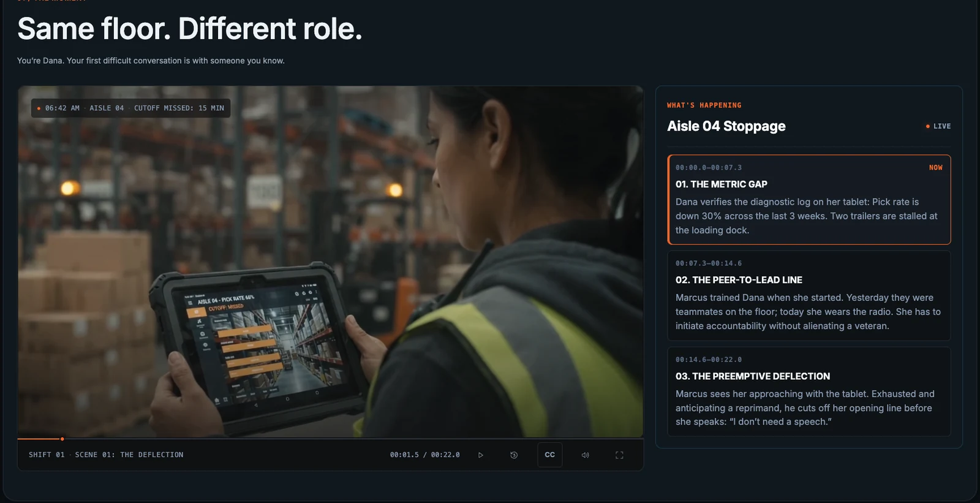Click the 'Same floor. Different role.' heading

pos(190,29)
